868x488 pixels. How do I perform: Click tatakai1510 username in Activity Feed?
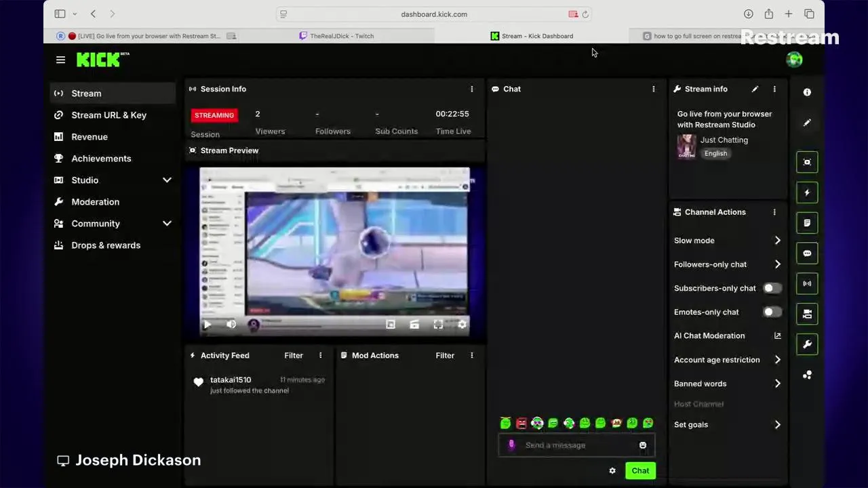tap(231, 380)
